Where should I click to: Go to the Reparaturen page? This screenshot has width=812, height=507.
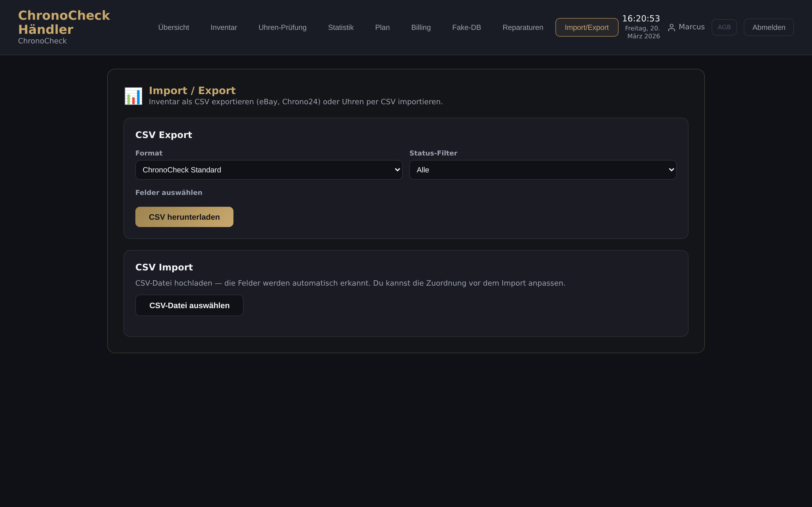(522, 27)
